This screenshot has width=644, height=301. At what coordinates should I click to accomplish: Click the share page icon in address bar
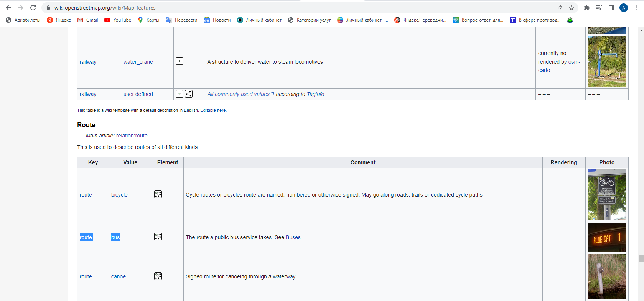(x=559, y=8)
